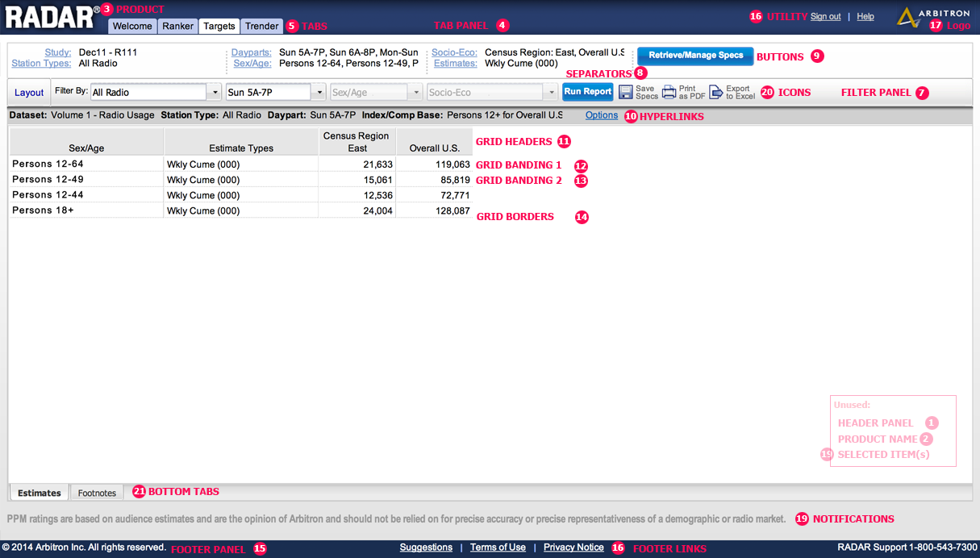
Task: Click the Save Specs disk icon
Action: 626,92
